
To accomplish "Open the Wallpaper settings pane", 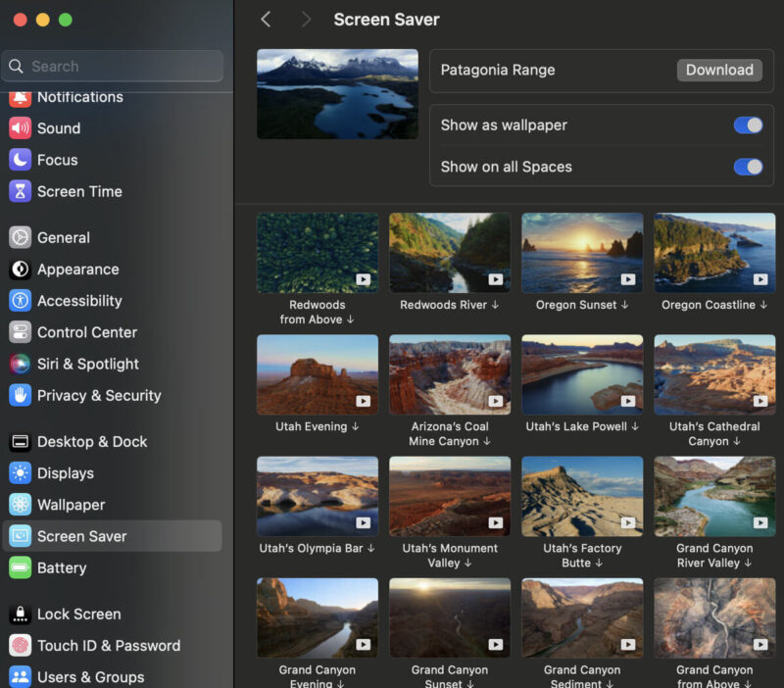I will 71,505.
